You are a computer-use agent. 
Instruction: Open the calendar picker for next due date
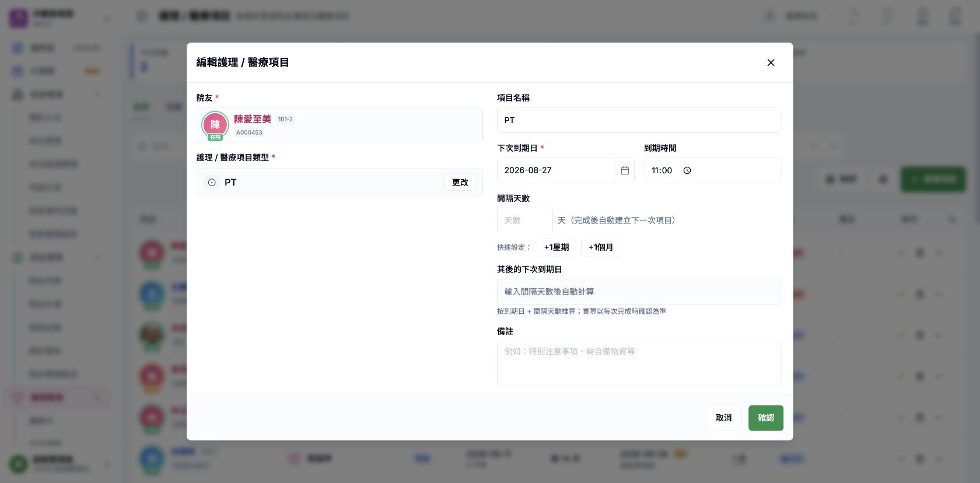pyautogui.click(x=625, y=170)
